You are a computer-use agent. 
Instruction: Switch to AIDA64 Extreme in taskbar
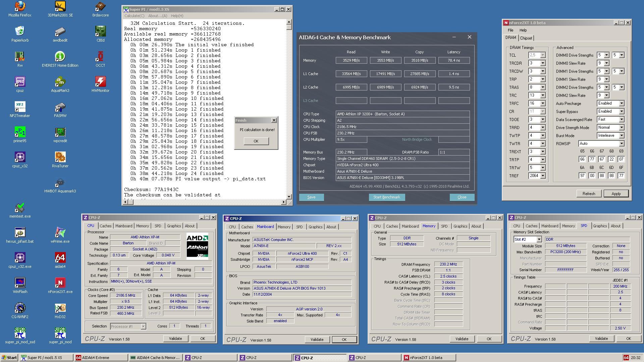pyautogui.click(x=101, y=358)
